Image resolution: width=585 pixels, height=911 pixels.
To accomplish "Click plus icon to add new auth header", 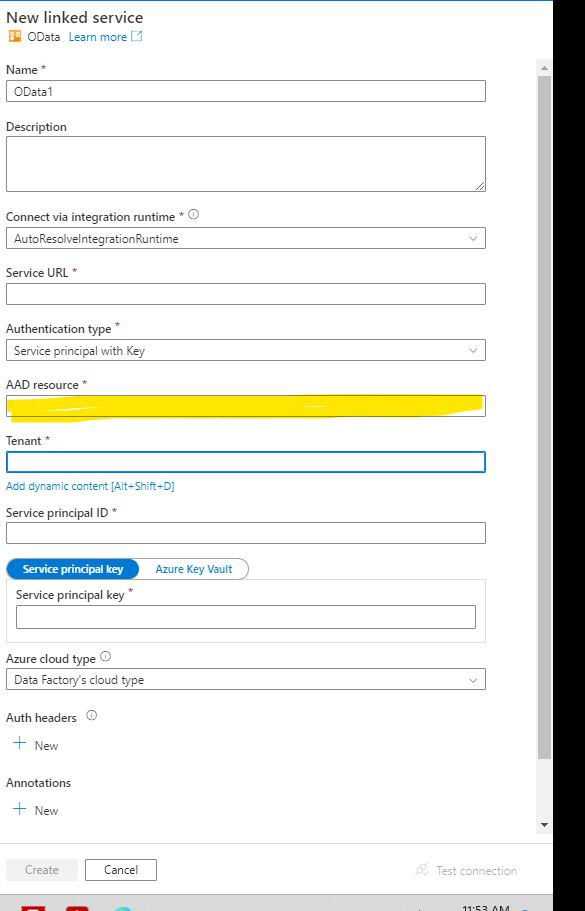I will pos(20,743).
